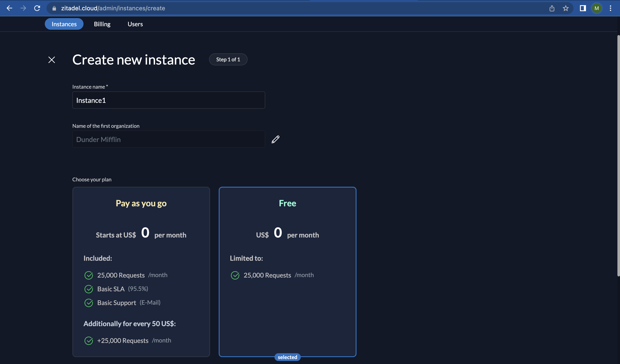The height and width of the screenshot is (364, 620).
Task: Click the browser forward arrow
Action: (23, 8)
